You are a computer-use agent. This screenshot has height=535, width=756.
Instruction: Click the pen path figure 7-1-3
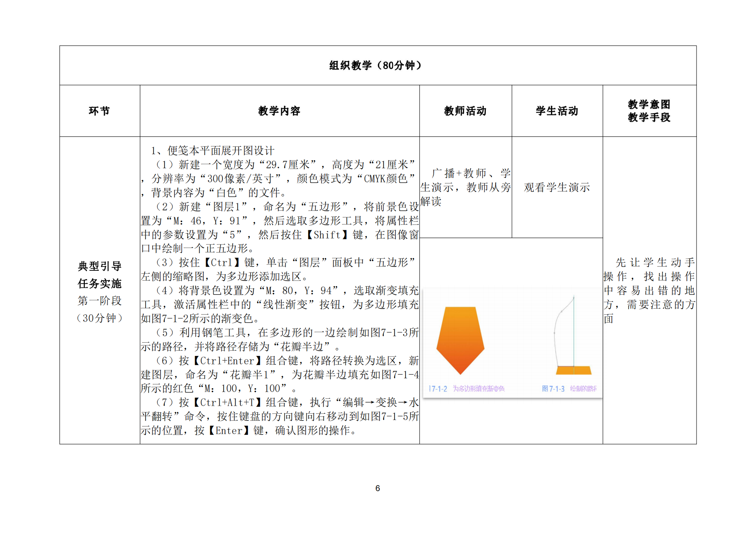click(572, 336)
